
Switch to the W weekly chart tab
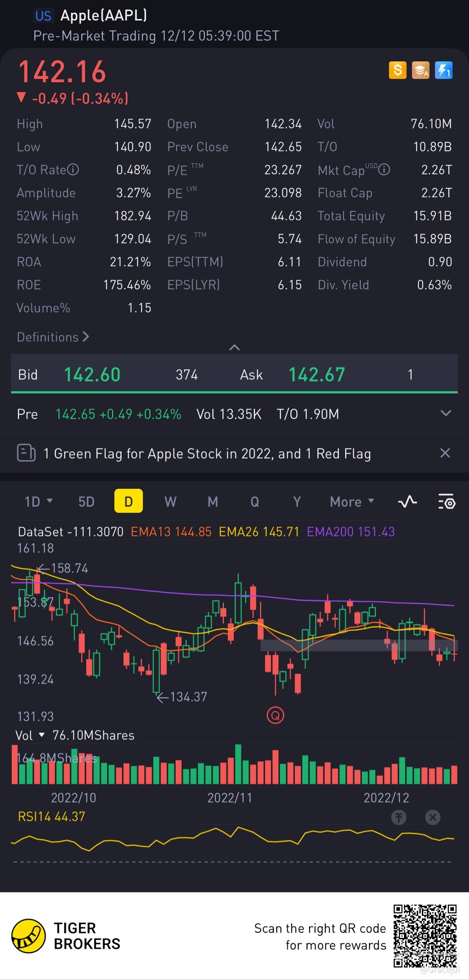[x=171, y=501]
